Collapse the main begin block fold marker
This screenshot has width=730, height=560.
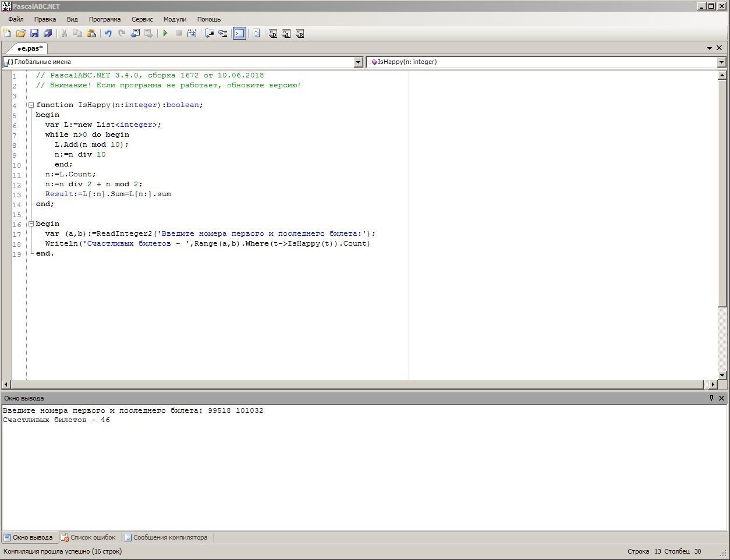tap(31, 224)
